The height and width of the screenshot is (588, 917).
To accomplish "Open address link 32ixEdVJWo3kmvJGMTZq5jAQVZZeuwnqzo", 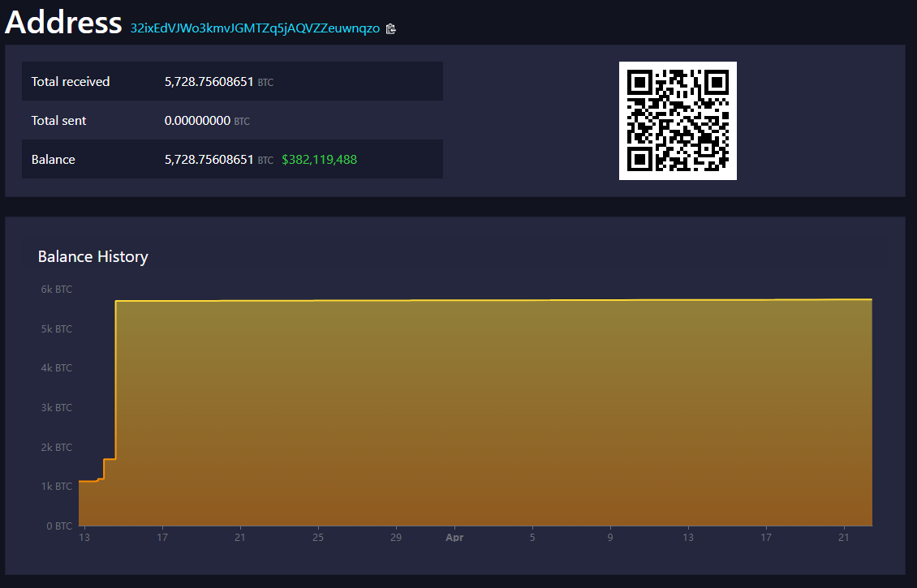I will coord(255,28).
